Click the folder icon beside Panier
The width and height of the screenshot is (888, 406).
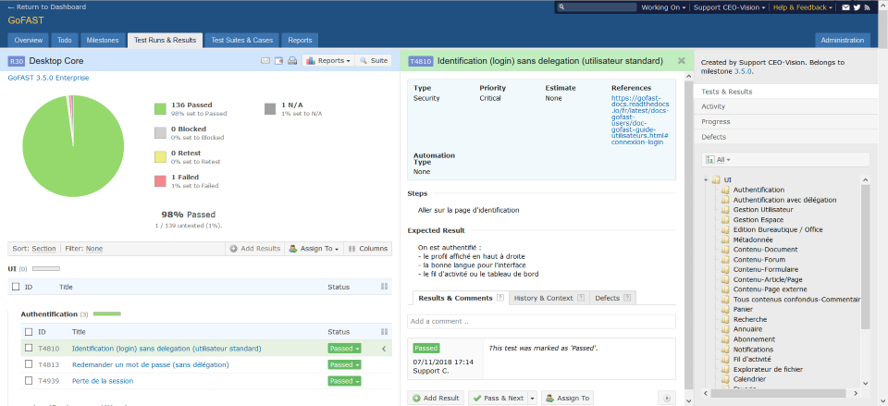tap(725, 310)
